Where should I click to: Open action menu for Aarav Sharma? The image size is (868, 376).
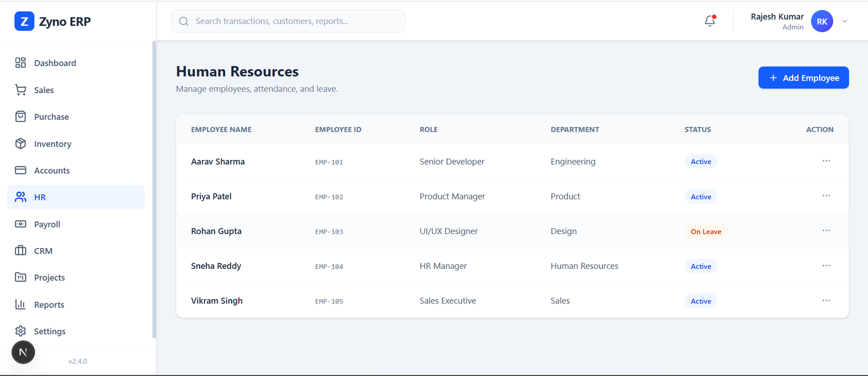[x=826, y=161]
